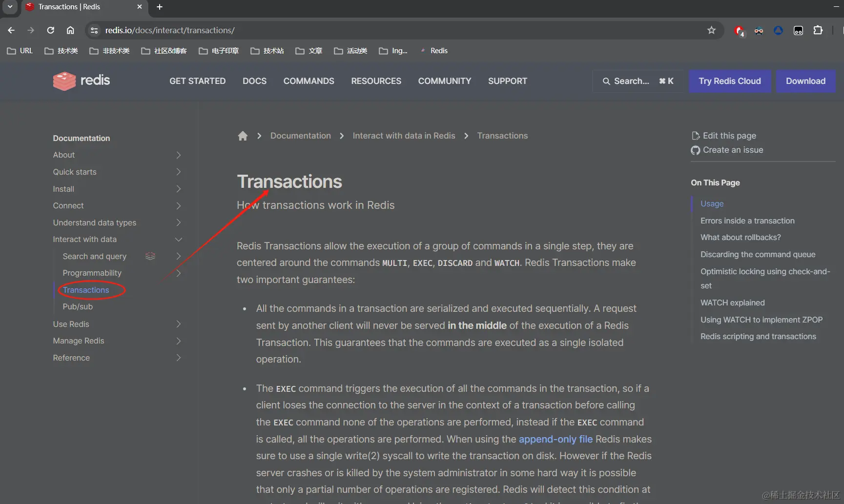Viewport: 844px width, 504px height.
Task: Follow the append-only file link
Action: click(x=556, y=439)
